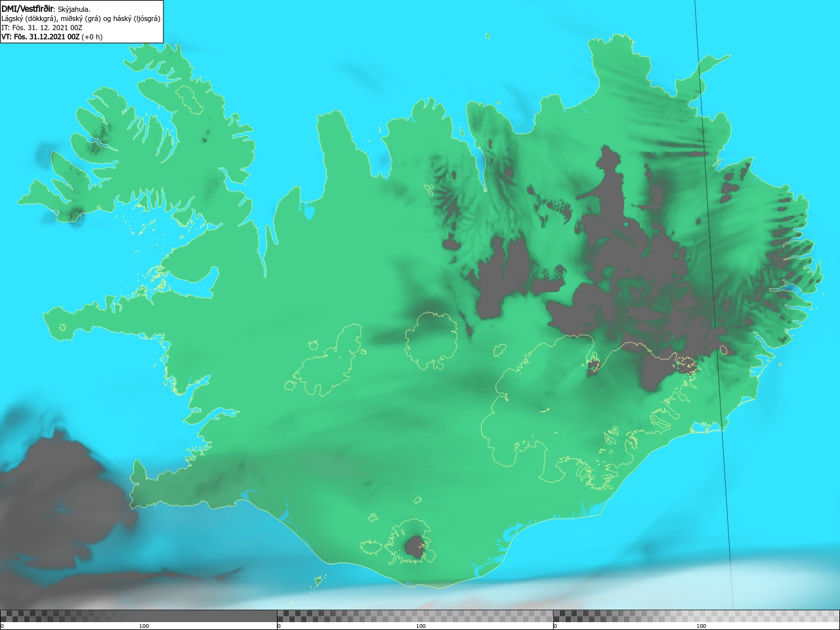The height and width of the screenshot is (630, 840).
Task: Click the "DMI/Vestfirðir" title text
Action: coord(28,9)
